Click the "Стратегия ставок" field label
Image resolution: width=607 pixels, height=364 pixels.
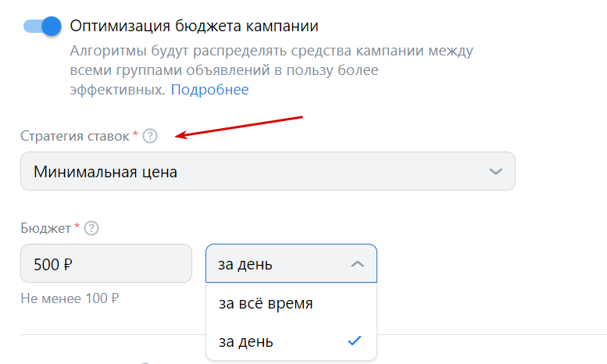(x=75, y=137)
